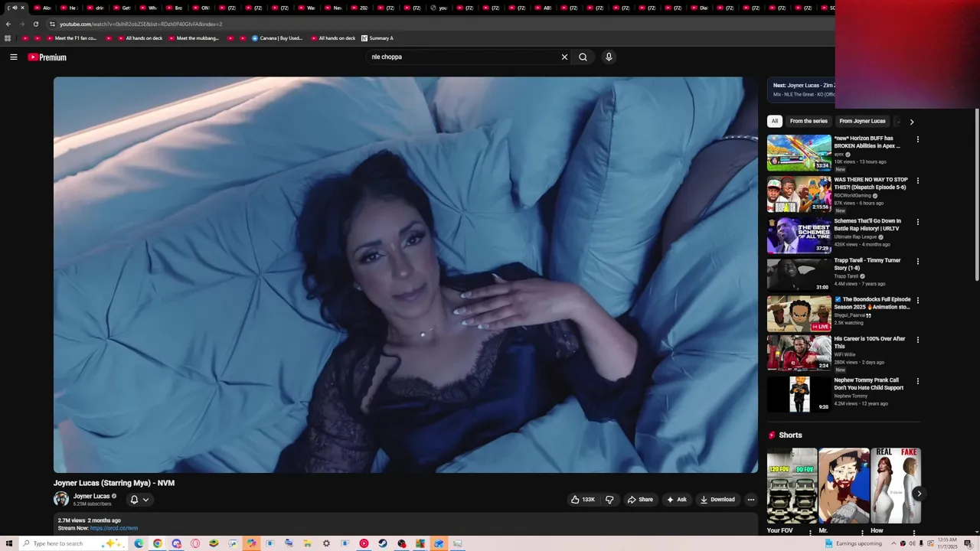The width and height of the screenshot is (980, 551).
Task: Reload the page with the refresh icon
Action: tap(35, 24)
